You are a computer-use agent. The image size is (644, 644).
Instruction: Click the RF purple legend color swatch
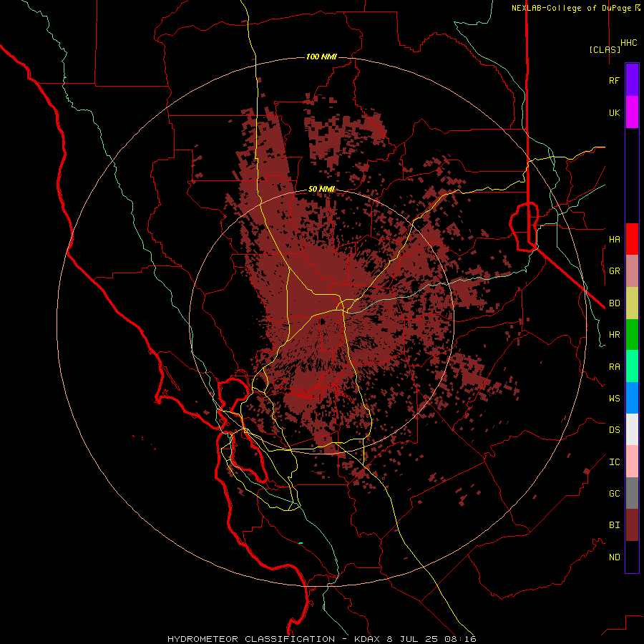click(632, 80)
